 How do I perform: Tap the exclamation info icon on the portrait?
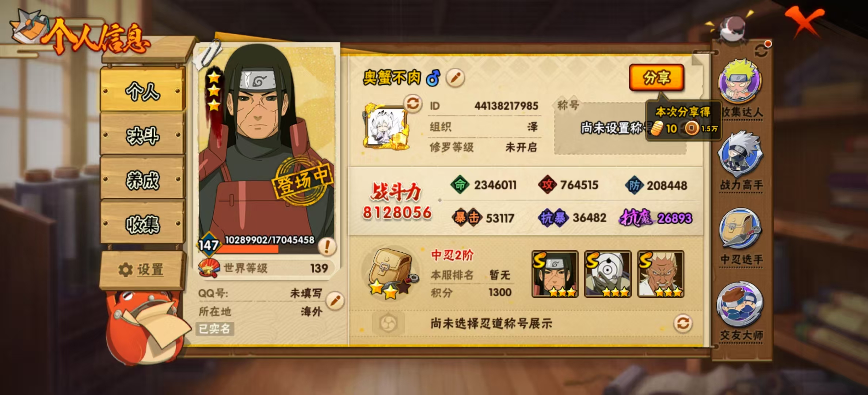pyautogui.click(x=326, y=246)
